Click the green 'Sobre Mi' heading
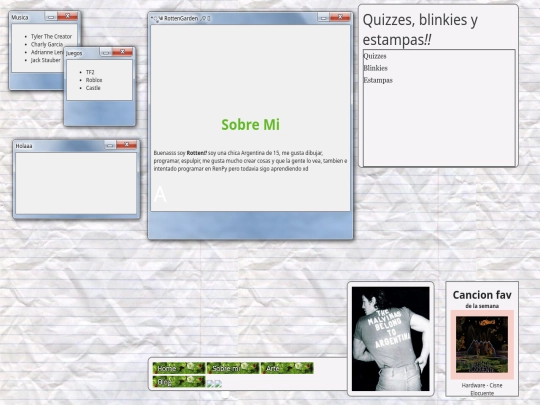Image resolution: width=540 pixels, height=405 pixels. point(250,125)
